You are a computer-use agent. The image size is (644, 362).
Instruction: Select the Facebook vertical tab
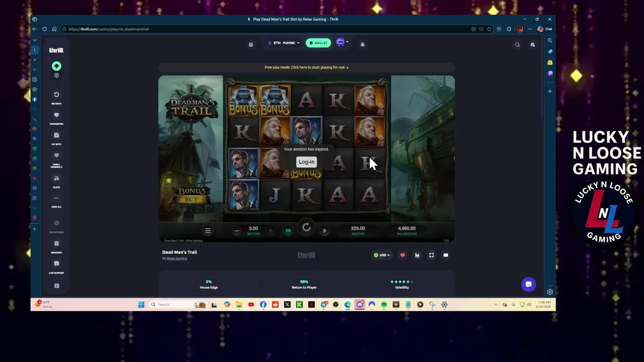35,99
